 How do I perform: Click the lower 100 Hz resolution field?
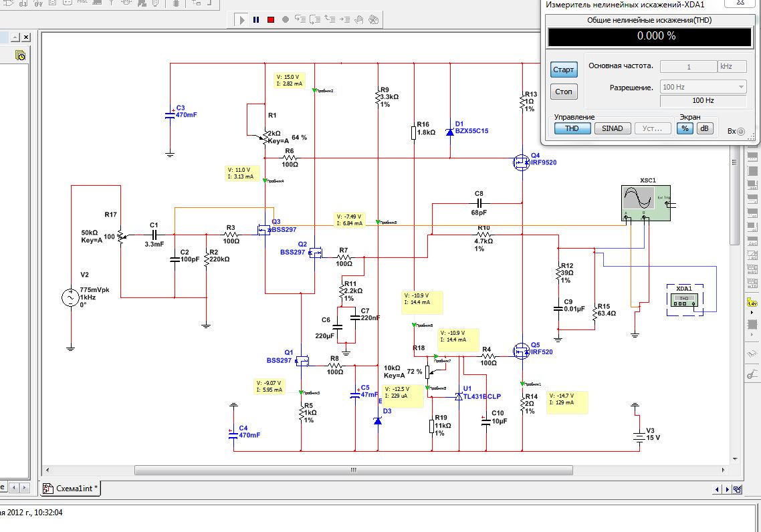click(703, 100)
